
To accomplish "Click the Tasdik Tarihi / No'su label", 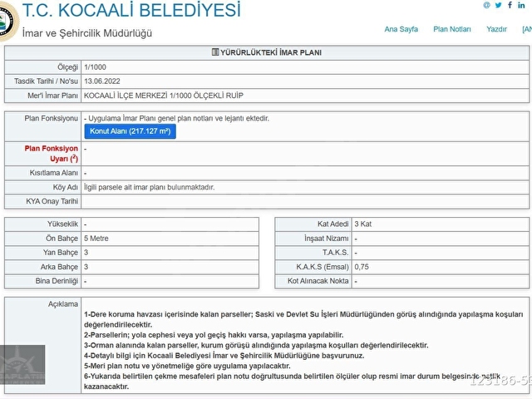I will click(46, 81).
